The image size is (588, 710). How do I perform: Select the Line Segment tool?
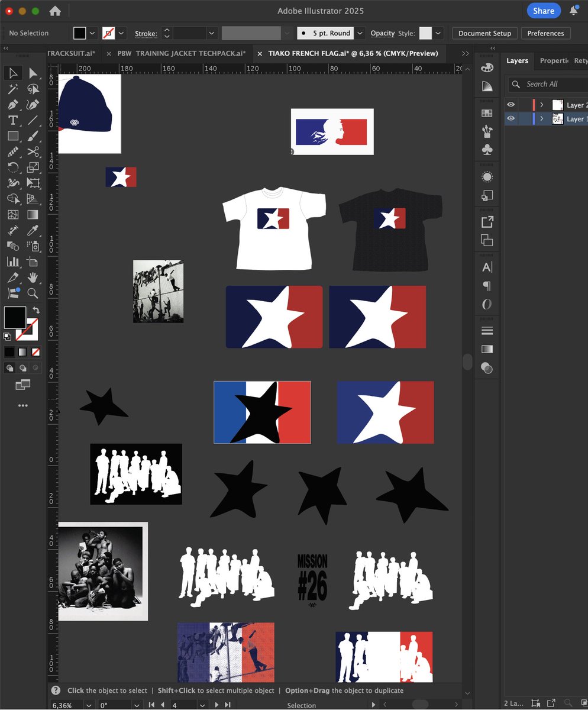[33, 120]
